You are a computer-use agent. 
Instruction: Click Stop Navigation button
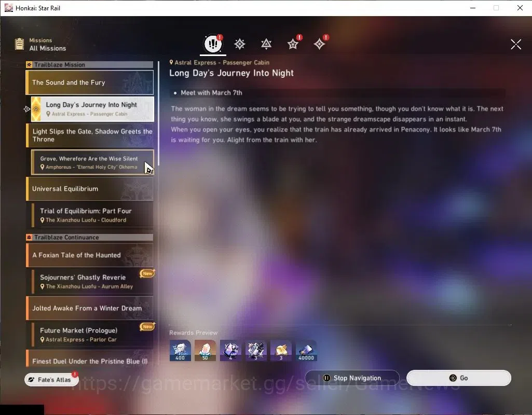tap(352, 378)
